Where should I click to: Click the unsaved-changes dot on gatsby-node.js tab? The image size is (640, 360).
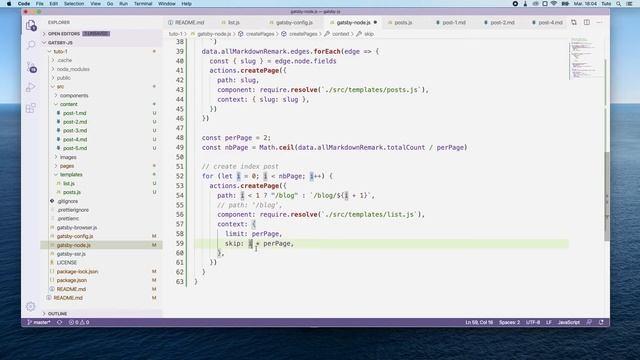[375, 22]
